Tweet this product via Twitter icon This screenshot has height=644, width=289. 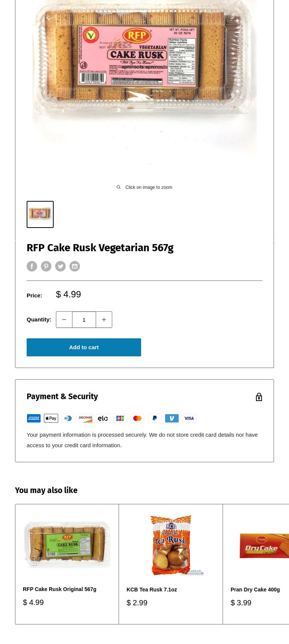click(60, 266)
